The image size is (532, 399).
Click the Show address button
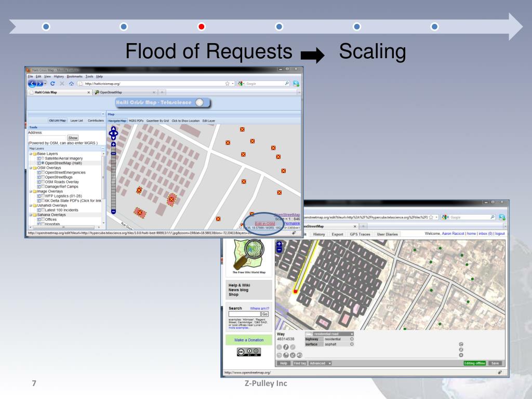tap(73, 138)
